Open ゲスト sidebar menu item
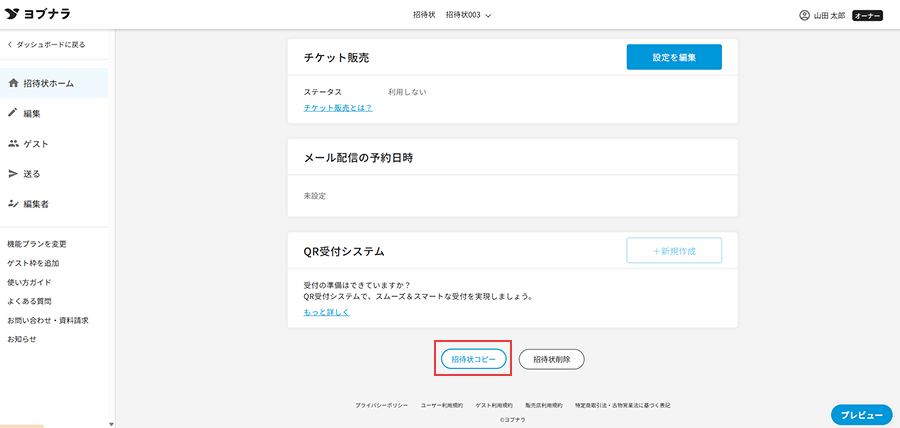Screen dimensions: 900x428 [x=54, y=143]
